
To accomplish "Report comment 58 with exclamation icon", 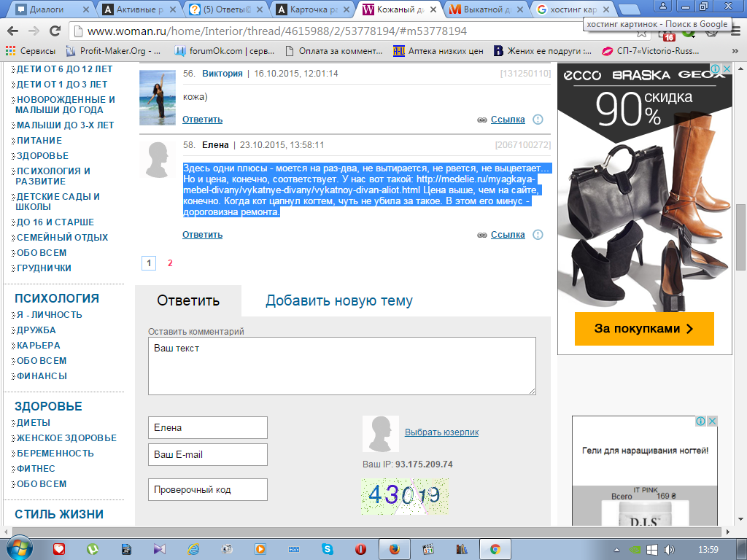I will point(538,235).
